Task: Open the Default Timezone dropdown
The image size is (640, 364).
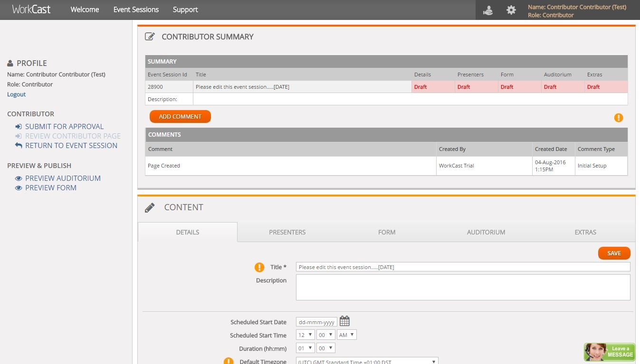Action: (x=367, y=361)
